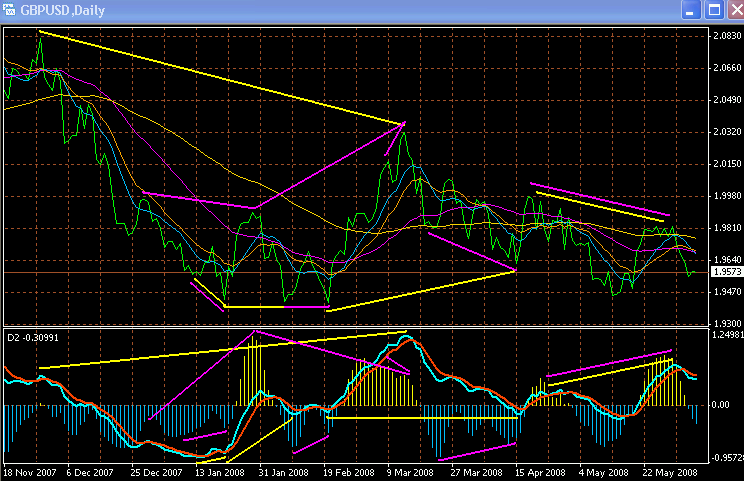Screen dimensions: 744x482
Task: Click the 2.0150 price scale label
Action: click(727, 164)
